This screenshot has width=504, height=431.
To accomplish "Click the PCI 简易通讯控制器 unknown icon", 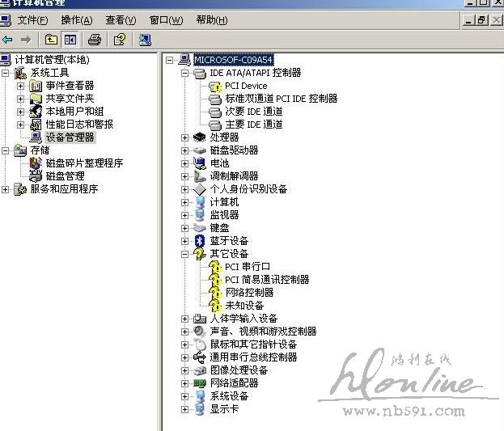I will click(x=215, y=280).
